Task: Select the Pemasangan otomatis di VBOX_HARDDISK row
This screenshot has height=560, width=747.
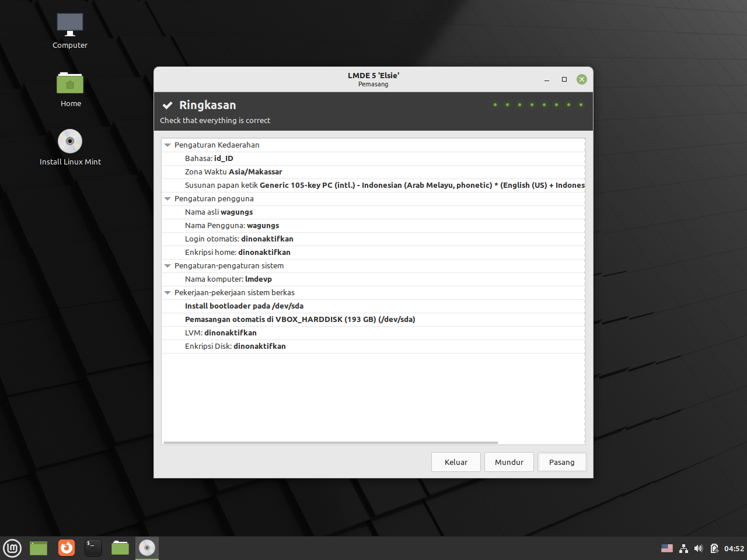Action: click(x=373, y=320)
